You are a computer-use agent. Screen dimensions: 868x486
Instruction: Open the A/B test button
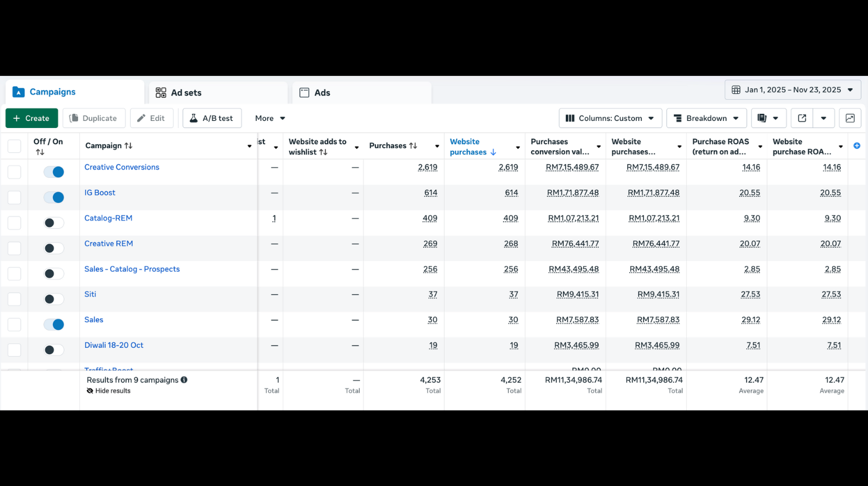point(212,118)
